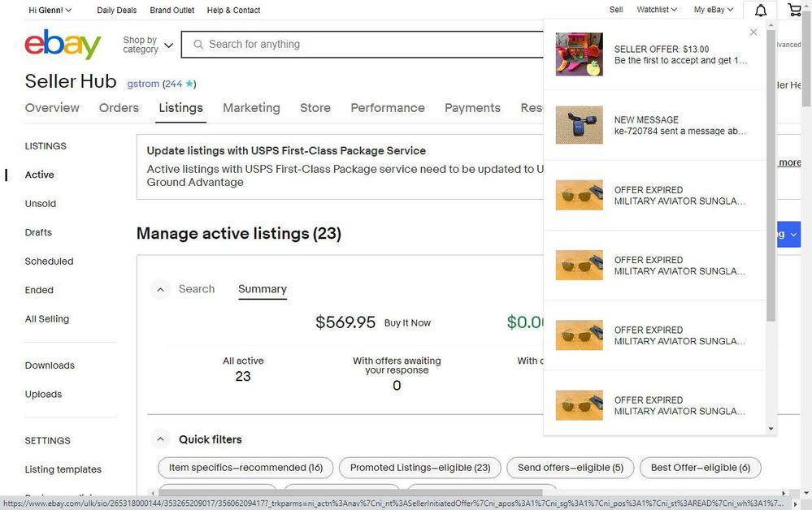Apply Item specifics—recommended (16) filter
The width and height of the screenshot is (812, 510).
click(245, 468)
